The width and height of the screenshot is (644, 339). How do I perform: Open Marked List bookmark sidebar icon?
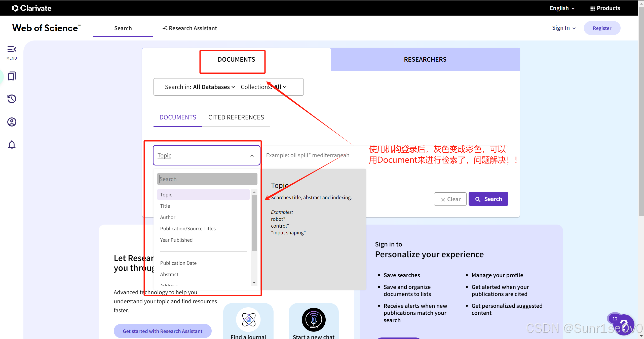[12, 76]
